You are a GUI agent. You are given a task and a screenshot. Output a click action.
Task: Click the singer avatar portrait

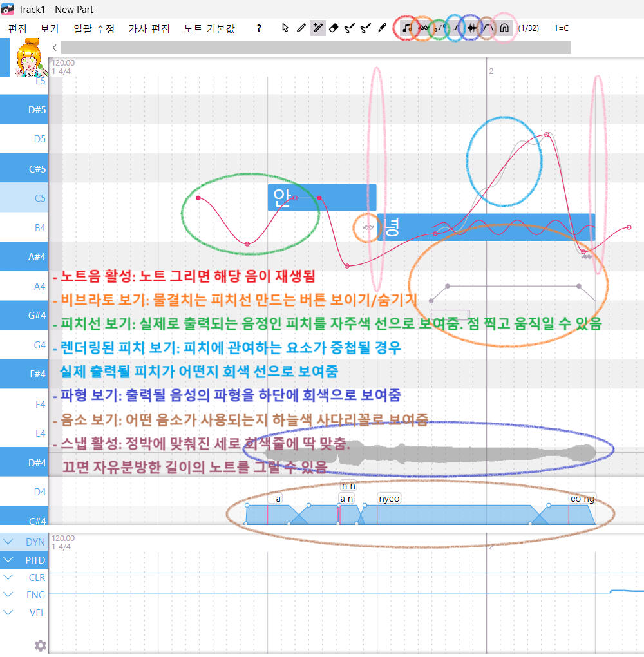tap(30, 57)
